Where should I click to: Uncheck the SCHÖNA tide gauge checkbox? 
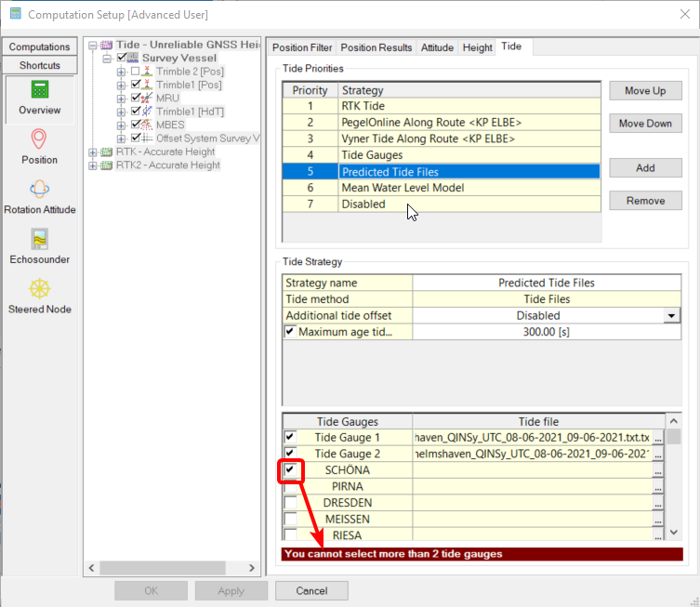(x=292, y=470)
